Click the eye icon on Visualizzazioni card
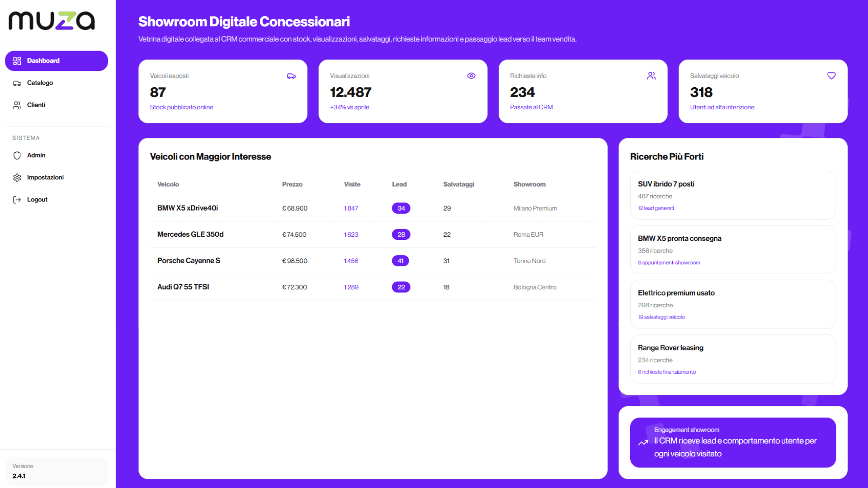Screen dimensions: 868x488 tap(471, 76)
